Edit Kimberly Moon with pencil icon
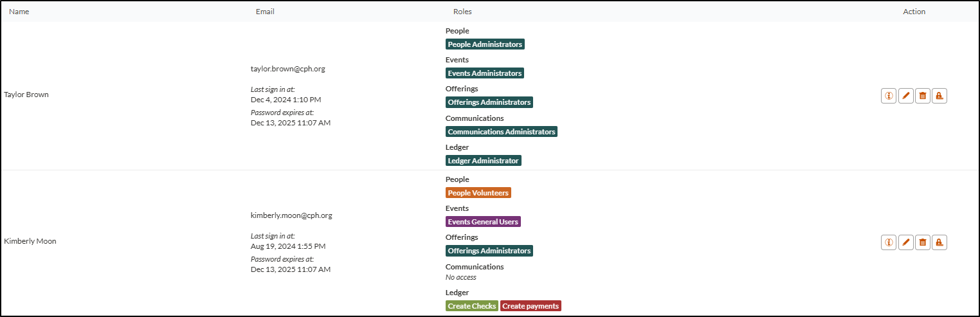 [906, 242]
